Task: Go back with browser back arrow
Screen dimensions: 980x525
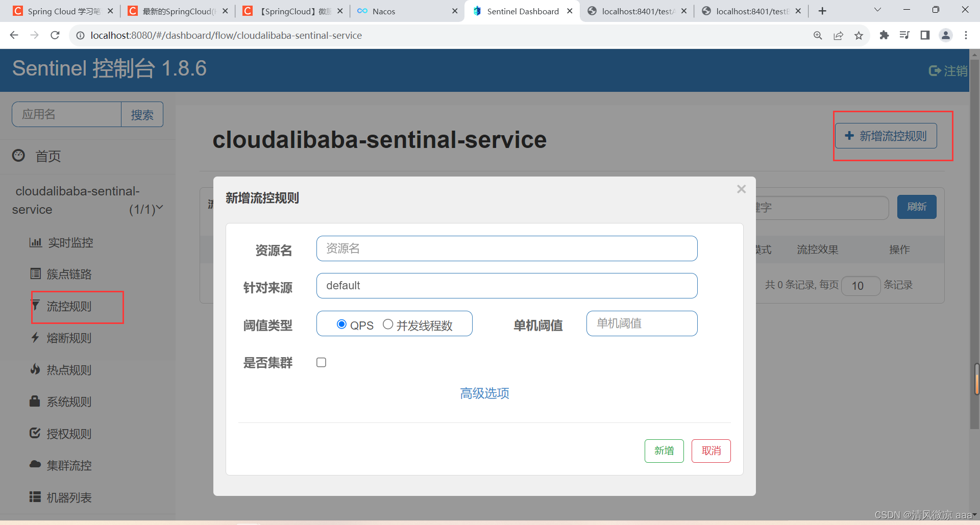Action: coord(14,35)
